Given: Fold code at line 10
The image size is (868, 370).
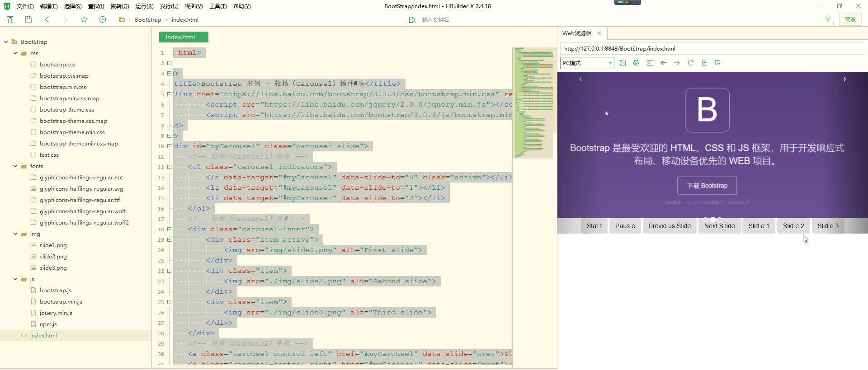Looking at the screenshot, I should tap(169, 146).
